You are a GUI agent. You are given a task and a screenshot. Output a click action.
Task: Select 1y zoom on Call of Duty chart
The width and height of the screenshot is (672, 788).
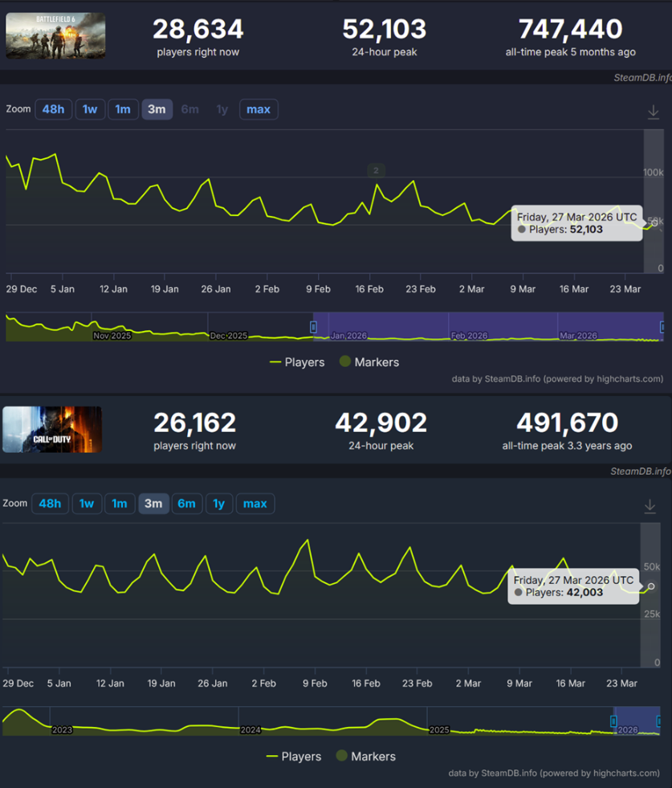pyautogui.click(x=219, y=504)
